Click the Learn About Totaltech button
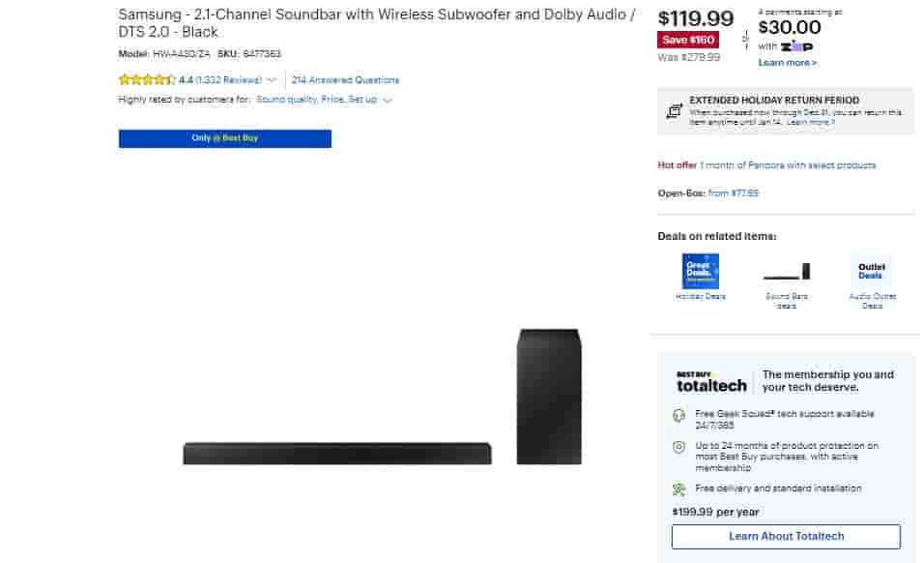This screenshot has width=924, height=563. coord(786,536)
